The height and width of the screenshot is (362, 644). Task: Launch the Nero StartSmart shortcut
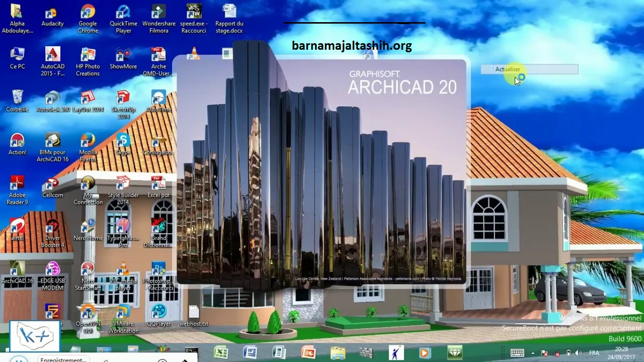pos(88,276)
